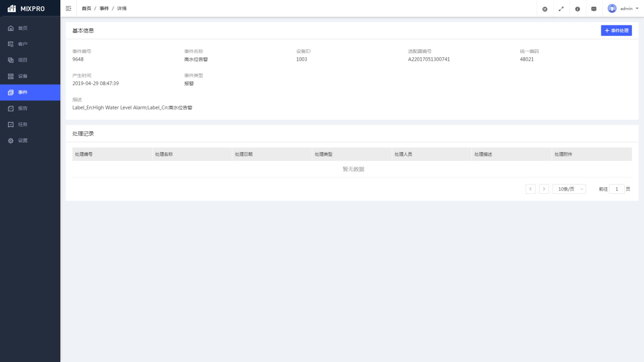Click the globe language icon
This screenshot has width=644, height=362.
coord(545,9)
